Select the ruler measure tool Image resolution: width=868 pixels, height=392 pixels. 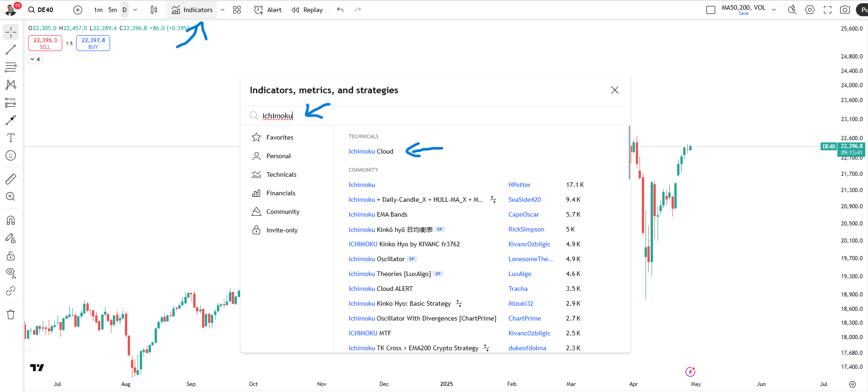(x=11, y=179)
